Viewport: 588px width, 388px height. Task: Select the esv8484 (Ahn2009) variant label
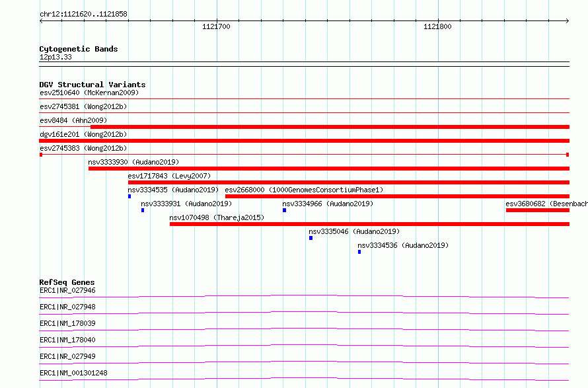(x=73, y=120)
